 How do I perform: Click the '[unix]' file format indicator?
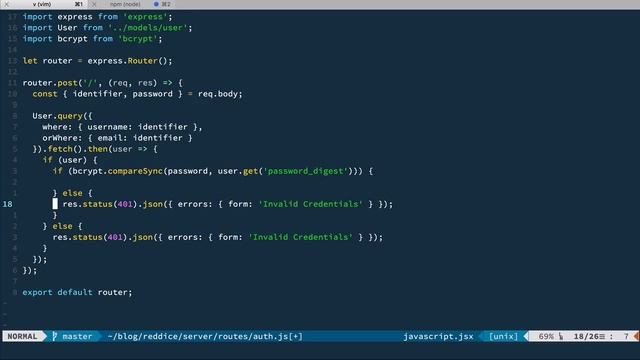(503, 336)
